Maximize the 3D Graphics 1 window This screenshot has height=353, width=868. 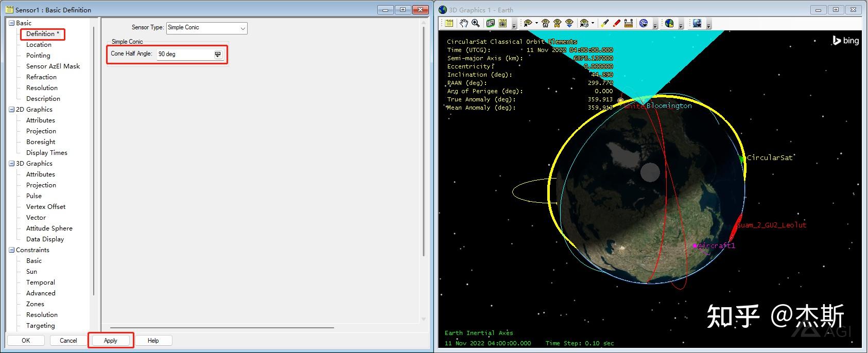(836, 10)
